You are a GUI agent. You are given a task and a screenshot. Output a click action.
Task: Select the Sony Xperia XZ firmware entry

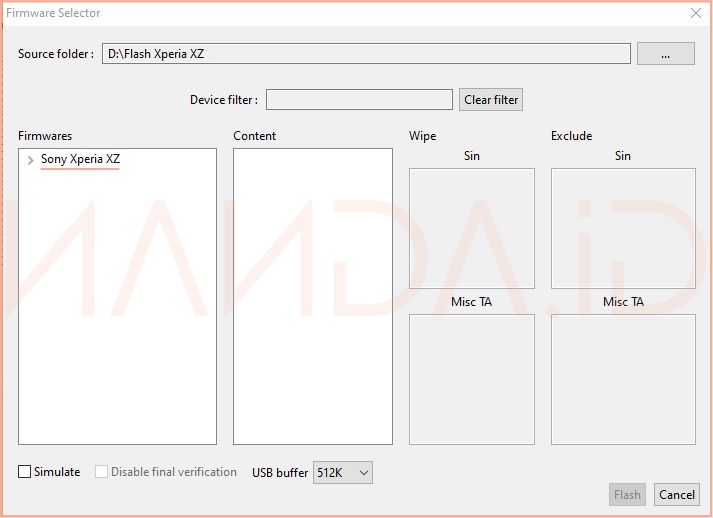tap(80, 159)
